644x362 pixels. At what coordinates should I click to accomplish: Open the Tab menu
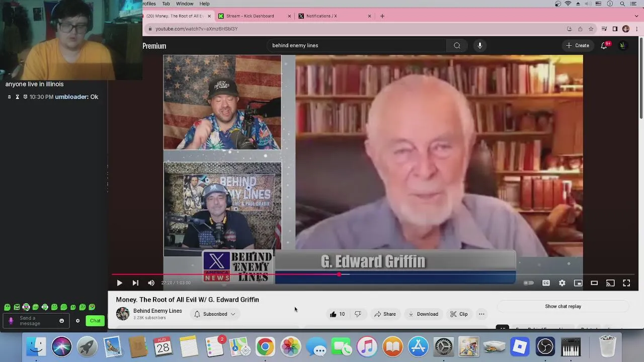click(x=166, y=4)
